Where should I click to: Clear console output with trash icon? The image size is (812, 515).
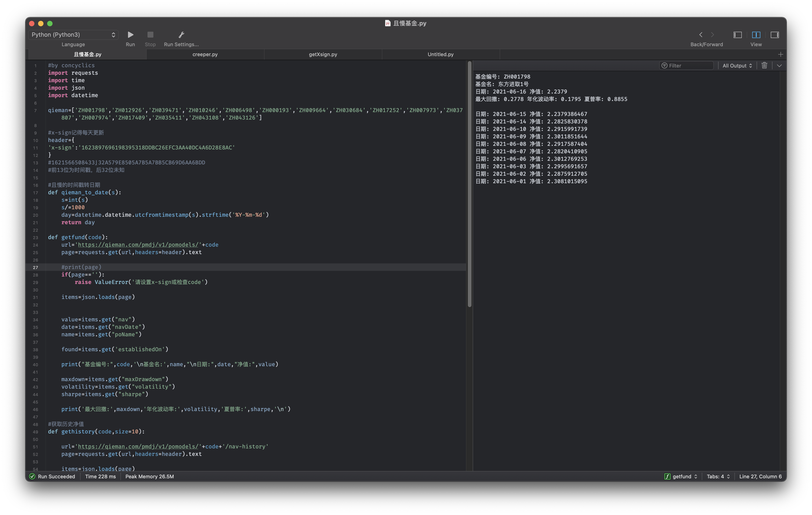tap(764, 65)
